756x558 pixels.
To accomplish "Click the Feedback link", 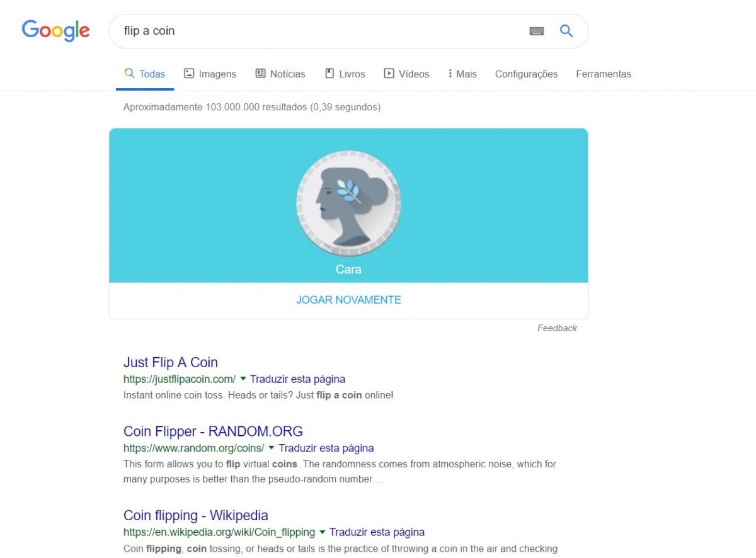I will point(557,328).
